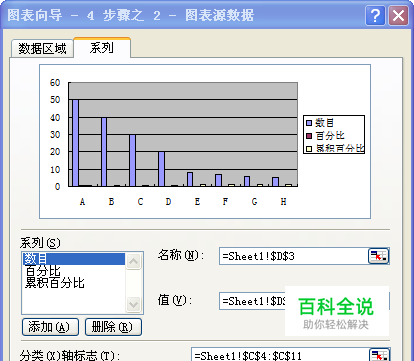414x361 pixels.
Task: Click axis label H in chart preview
Action: pyautogui.click(x=283, y=201)
